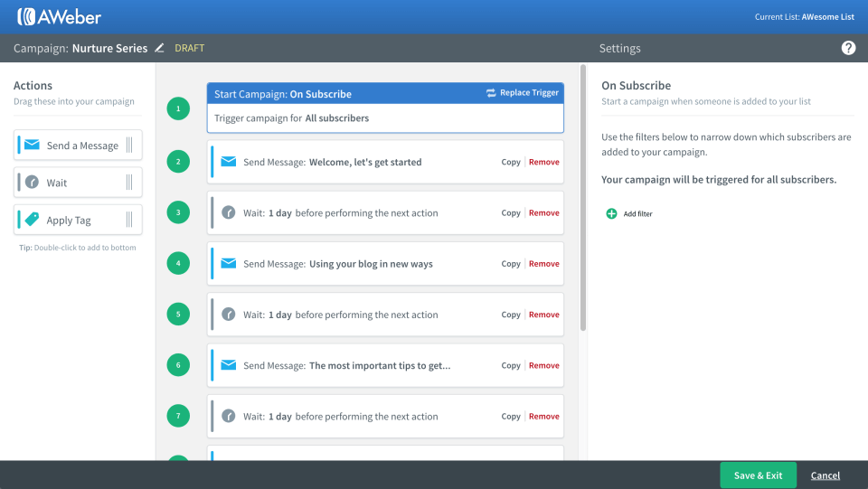This screenshot has width=868, height=489.
Task: Click Replace Trigger text link
Action: coord(529,93)
